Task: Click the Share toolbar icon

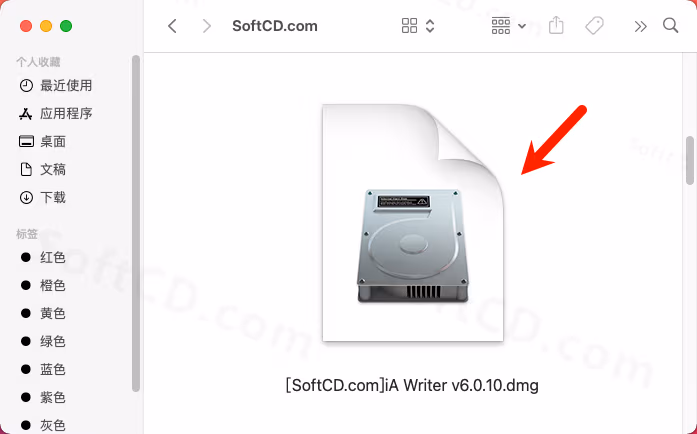Action: (556, 25)
